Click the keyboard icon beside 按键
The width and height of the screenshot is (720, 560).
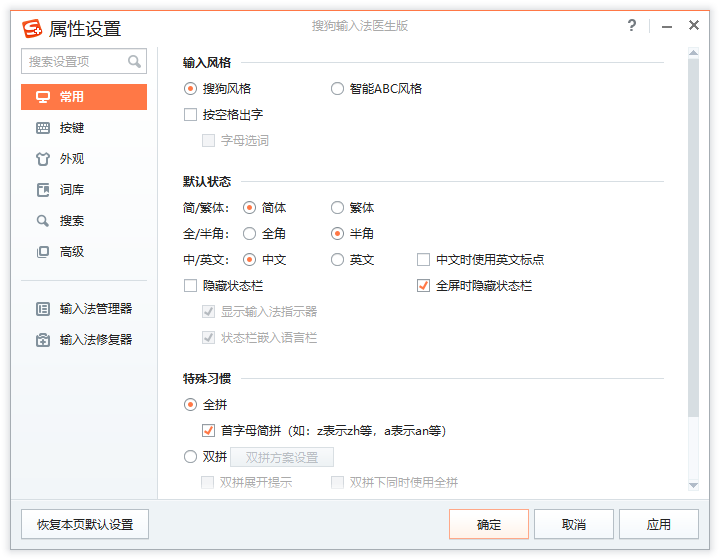43,128
